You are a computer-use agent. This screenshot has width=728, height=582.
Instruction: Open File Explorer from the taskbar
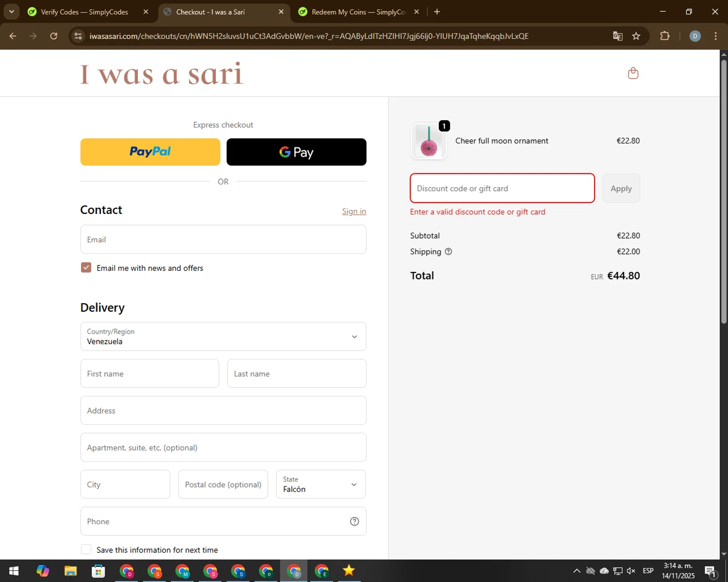point(70,571)
